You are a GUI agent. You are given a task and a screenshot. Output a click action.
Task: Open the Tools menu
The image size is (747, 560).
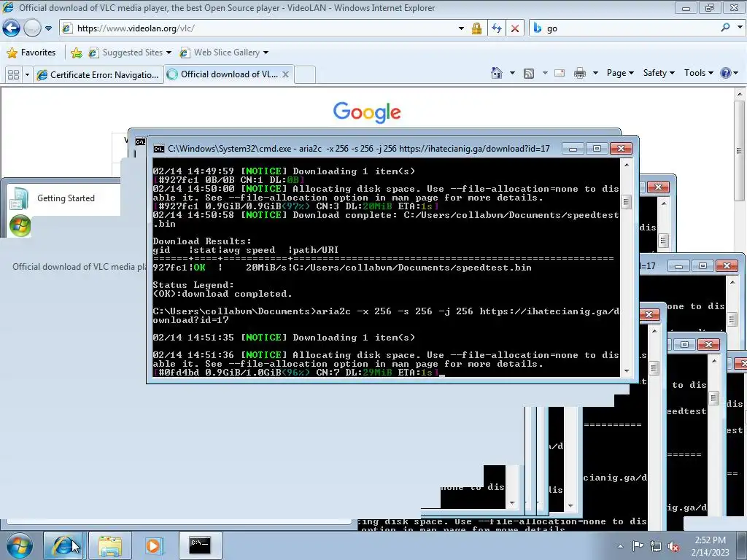[x=698, y=73]
